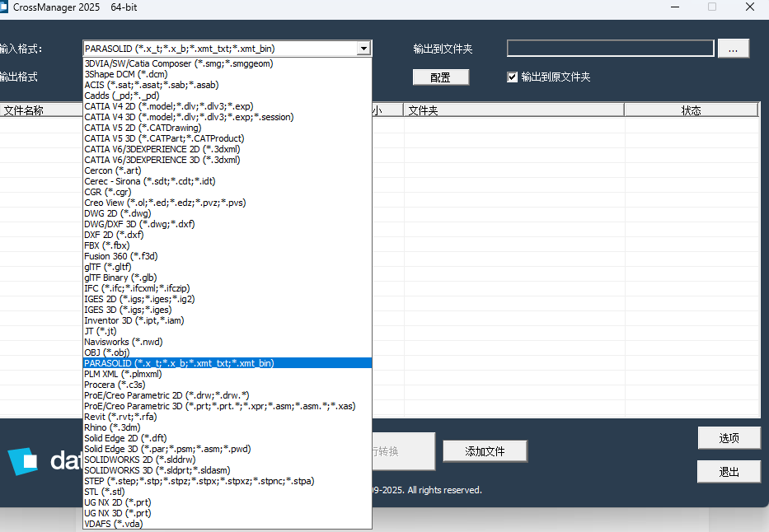The image size is (769, 532).
Task: Minimize the CrossManager window
Action: [x=675, y=7]
